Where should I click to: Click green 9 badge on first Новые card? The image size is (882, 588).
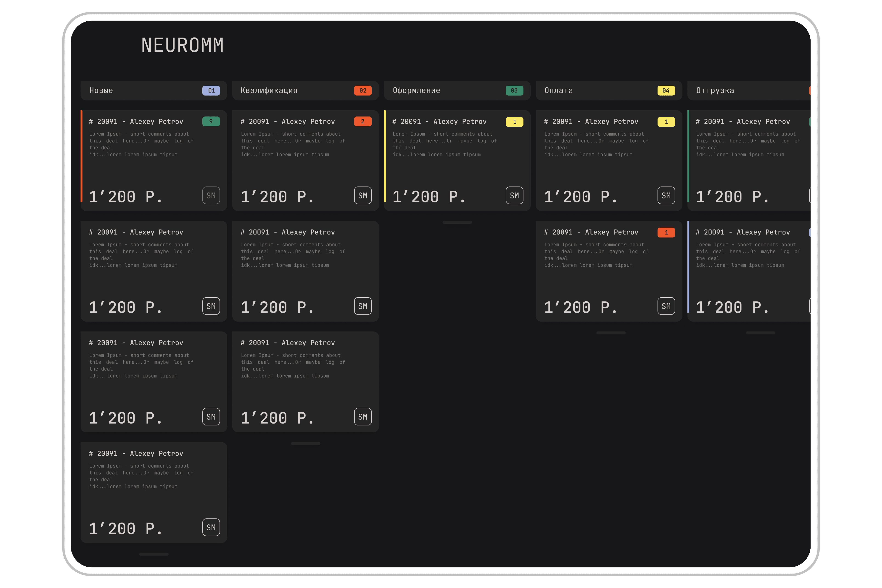[x=211, y=122]
